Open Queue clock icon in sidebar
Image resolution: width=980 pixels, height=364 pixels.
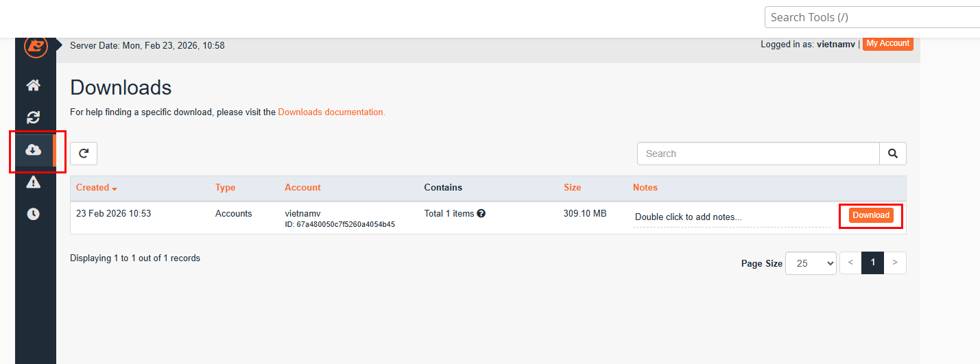[x=33, y=214]
